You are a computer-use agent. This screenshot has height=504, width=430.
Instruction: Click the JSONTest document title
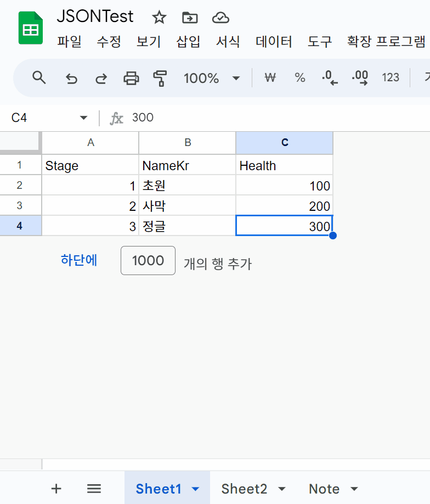[x=95, y=16]
